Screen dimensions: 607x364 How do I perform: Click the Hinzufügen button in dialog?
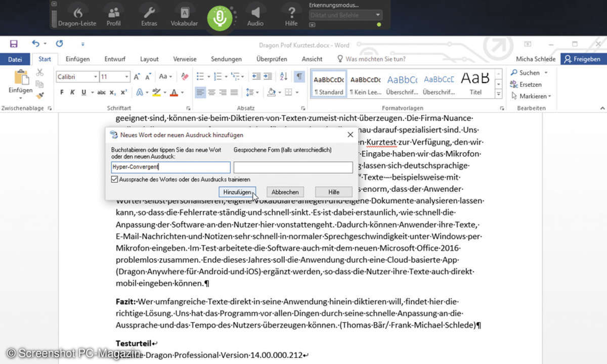[x=237, y=192]
